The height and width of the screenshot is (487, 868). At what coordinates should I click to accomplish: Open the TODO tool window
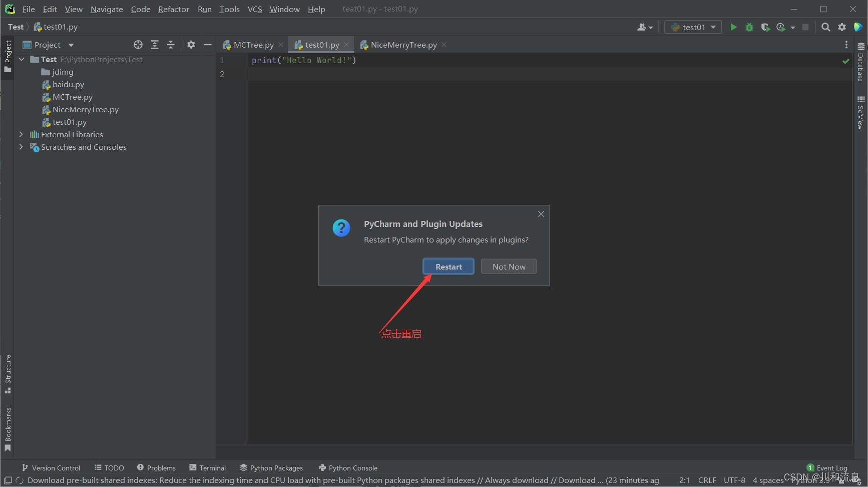109,467
